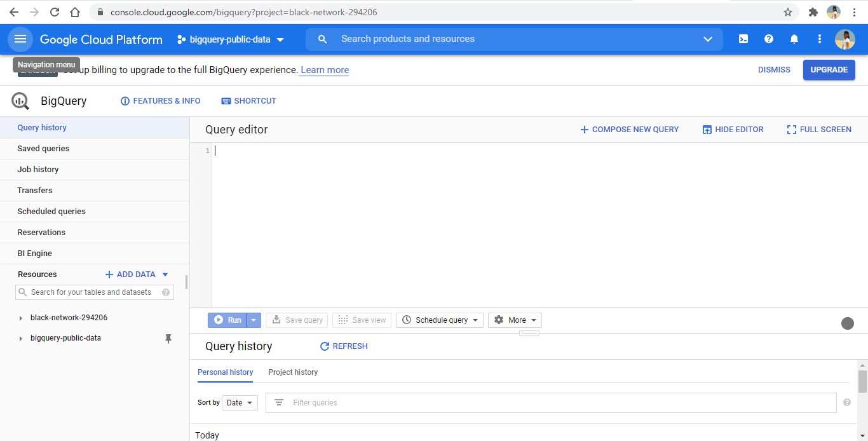
Task: Click the help icon in resources search box
Action: 166,292
